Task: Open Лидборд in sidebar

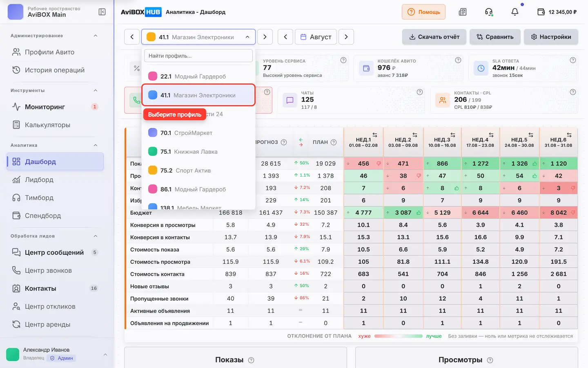Action: [55, 180]
